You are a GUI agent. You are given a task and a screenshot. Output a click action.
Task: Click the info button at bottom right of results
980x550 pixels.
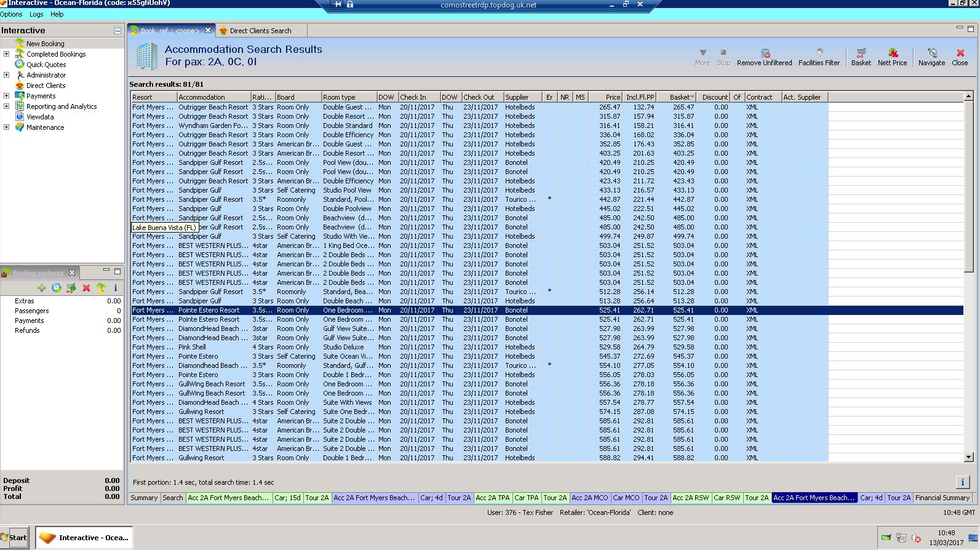click(x=963, y=482)
